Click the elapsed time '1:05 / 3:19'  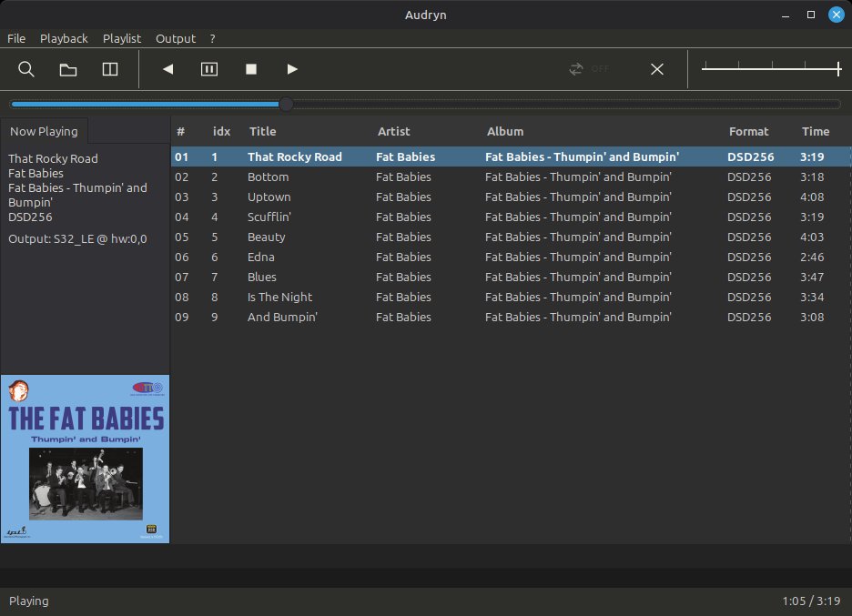point(811,601)
